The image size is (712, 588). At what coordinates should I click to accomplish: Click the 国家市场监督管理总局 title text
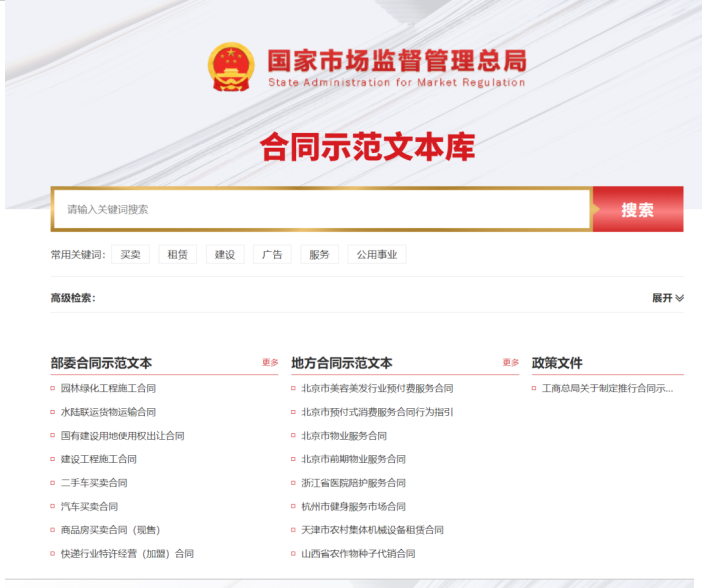(397, 61)
